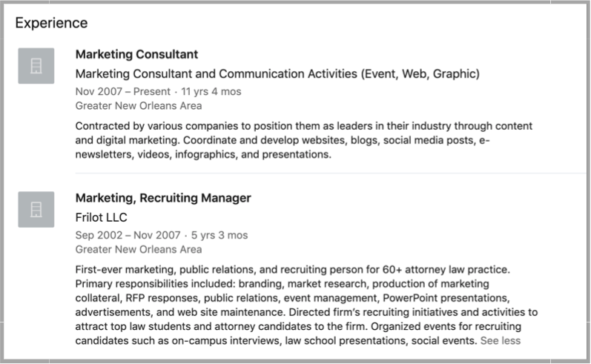
Task: Open the Marketing, Recruiting Manager job title
Action: click(163, 198)
